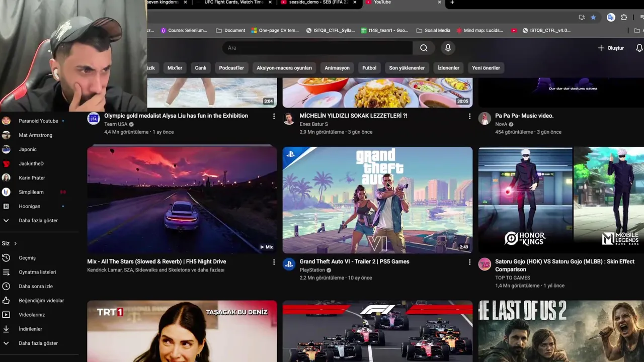Expand the Siz section chevron
644x362 pixels.
[x=15, y=244]
